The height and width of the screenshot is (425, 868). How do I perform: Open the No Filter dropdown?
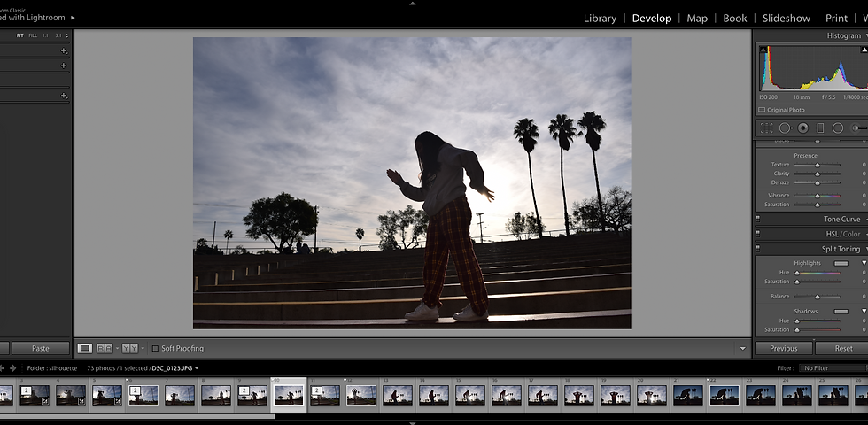point(833,368)
